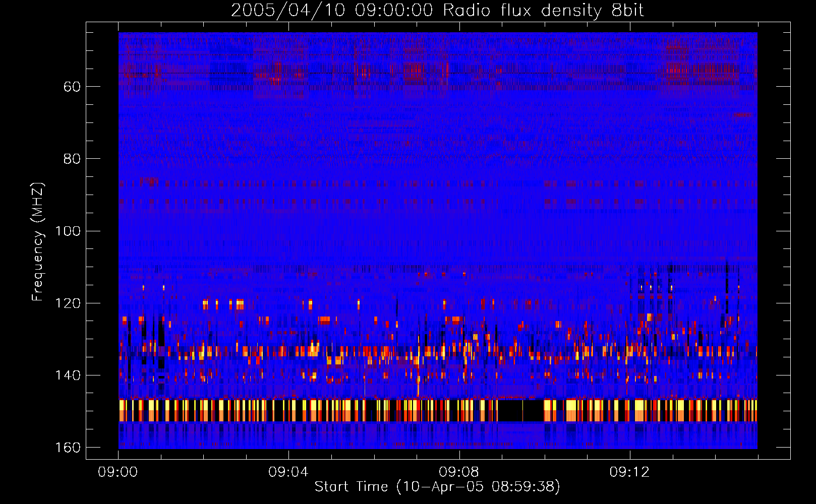The width and height of the screenshot is (816, 504).
Task: Click the 09:04 time tick label
Action: (288, 472)
